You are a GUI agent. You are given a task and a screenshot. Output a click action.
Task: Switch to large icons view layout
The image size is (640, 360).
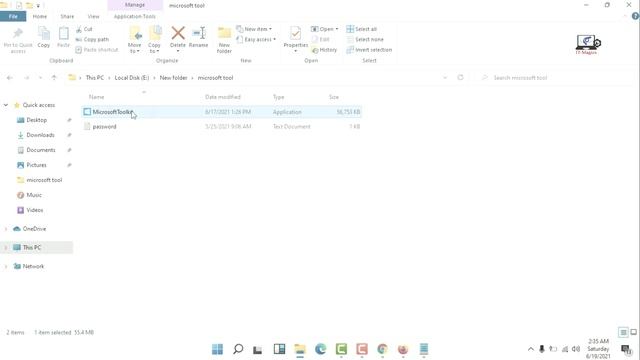coord(634,333)
